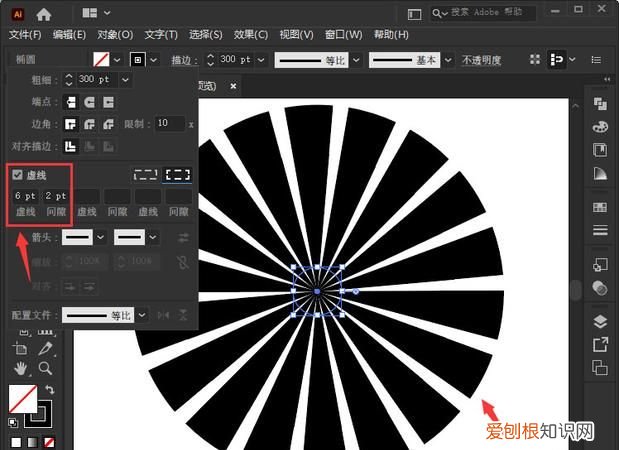Click the Home icon

43,14
